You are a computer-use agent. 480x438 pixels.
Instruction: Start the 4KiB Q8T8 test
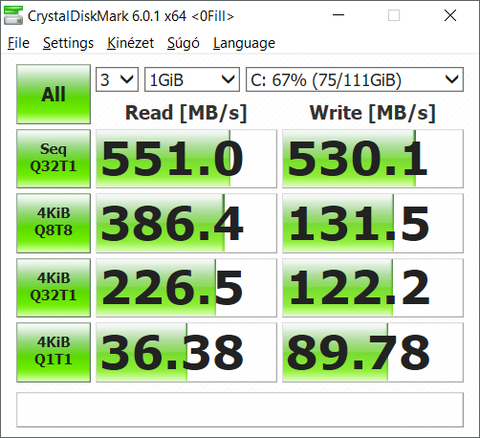tap(53, 223)
